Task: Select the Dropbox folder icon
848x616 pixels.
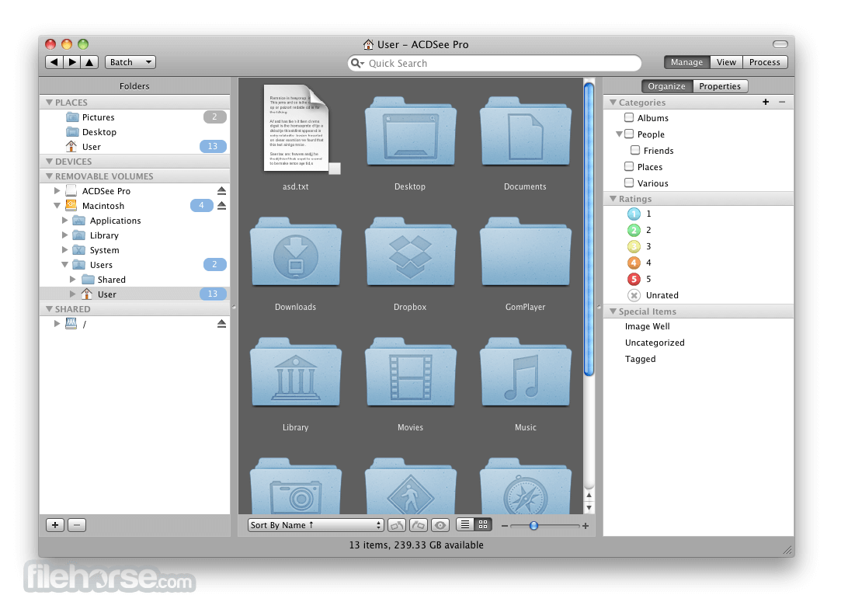Action: point(411,252)
